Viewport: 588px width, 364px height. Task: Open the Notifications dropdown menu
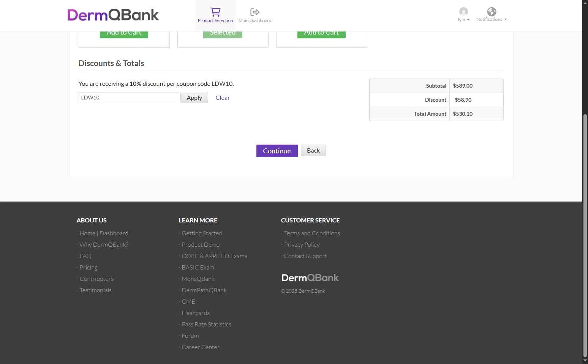[x=492, y=19]
